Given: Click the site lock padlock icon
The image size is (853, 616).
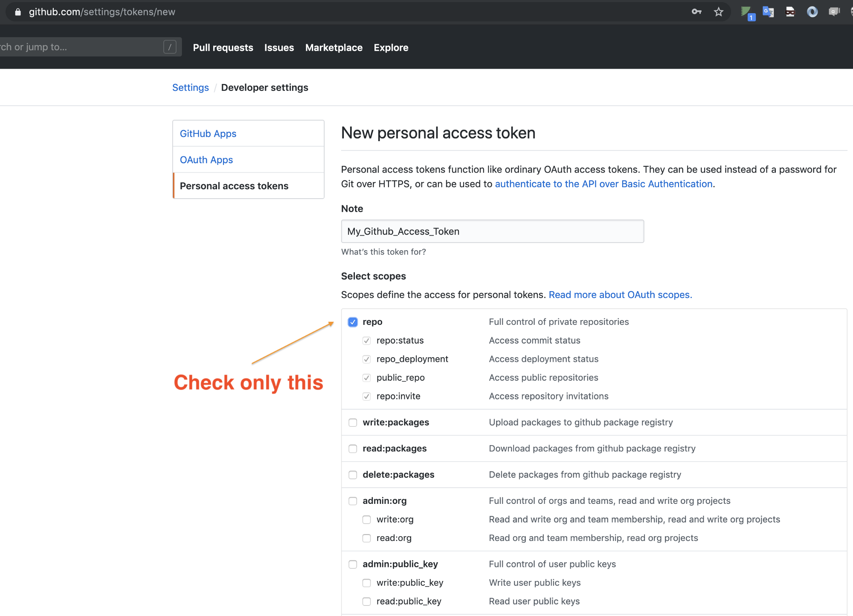Looking at the screenshot, I should tap(18, 12).
